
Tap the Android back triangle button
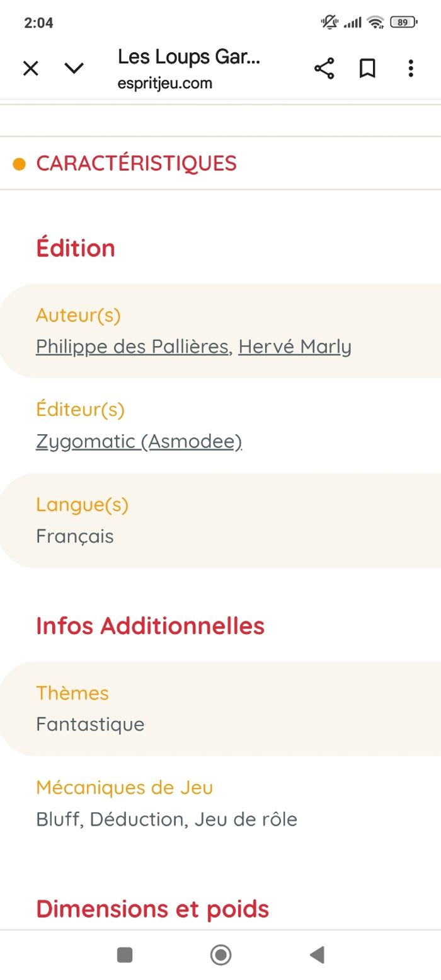317,955
